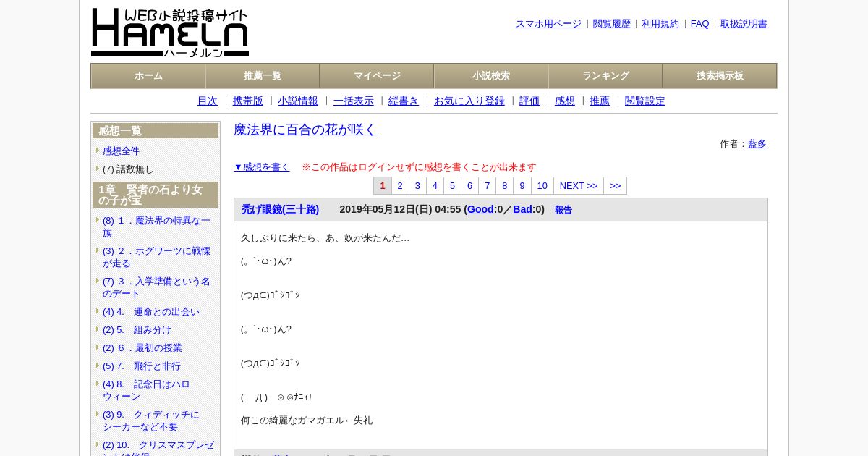Open sidebar chapter ２．ホグワーツに戦慄が走る

click(156, 257)
